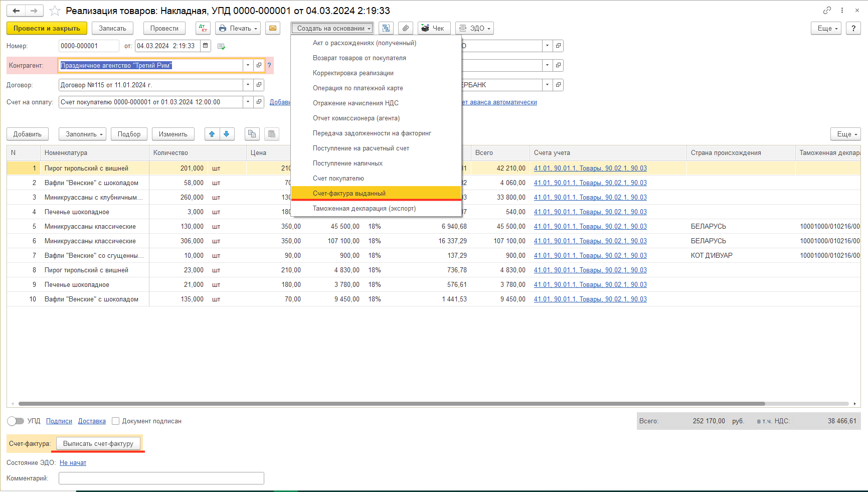The height and width of the screenshot is (492, 868).
Task: Open Счет на оплату via the open icon
Action: click(259, 102)
